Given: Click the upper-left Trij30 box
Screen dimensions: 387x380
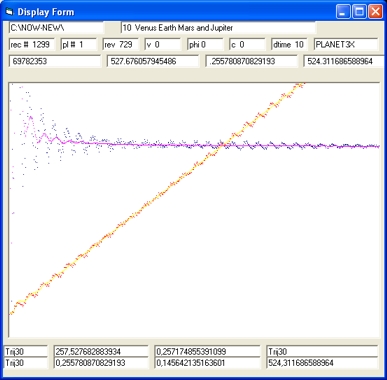Looking at the screenshot, I should click(26, 351).
